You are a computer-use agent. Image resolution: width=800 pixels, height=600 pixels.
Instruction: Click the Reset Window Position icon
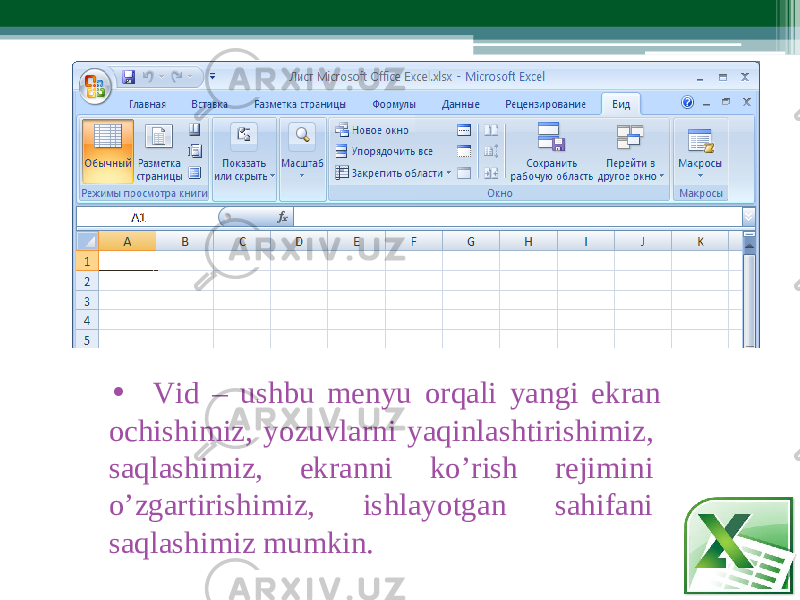(x=491, y=173)
